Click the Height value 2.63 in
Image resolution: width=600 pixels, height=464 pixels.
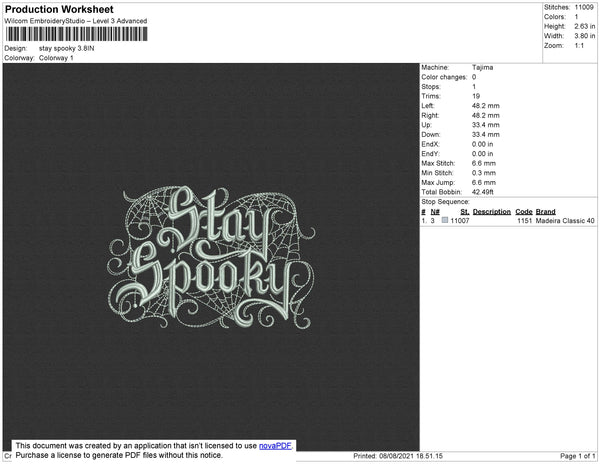(x=585, y=26)
